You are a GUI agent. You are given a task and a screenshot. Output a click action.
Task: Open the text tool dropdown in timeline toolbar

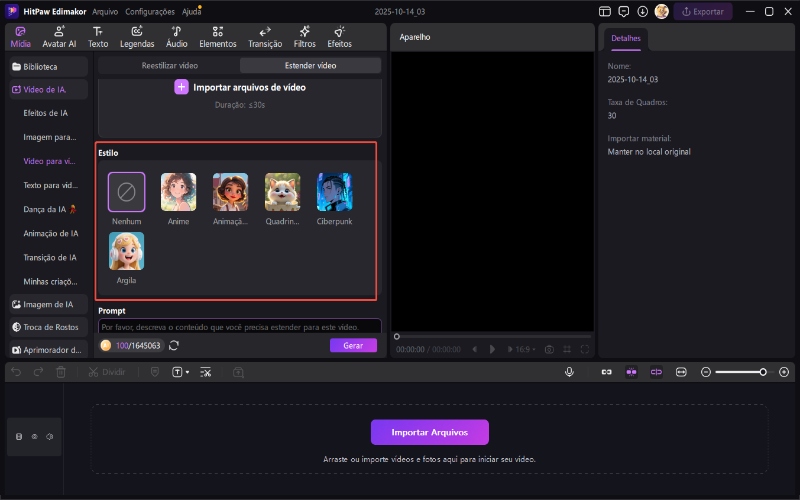point(180,372)
